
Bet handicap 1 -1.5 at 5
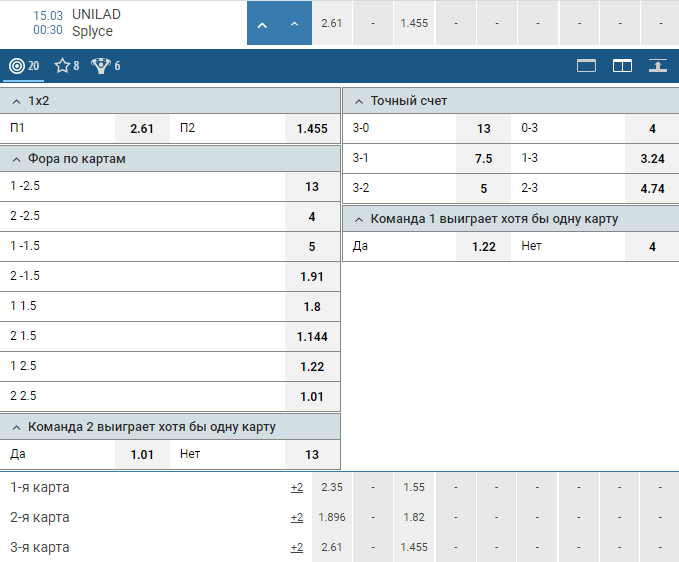[x=312, y=246]
